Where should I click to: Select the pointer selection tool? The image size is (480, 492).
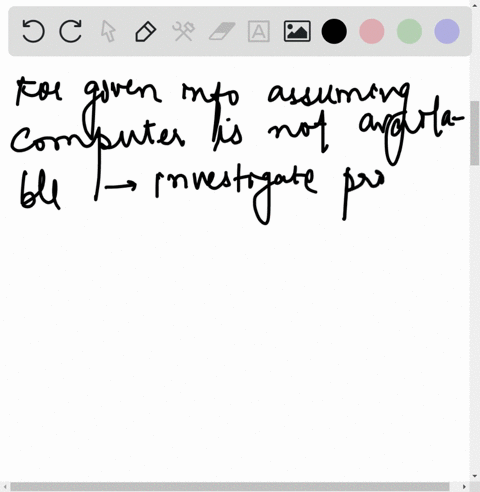tap(108, 31)
